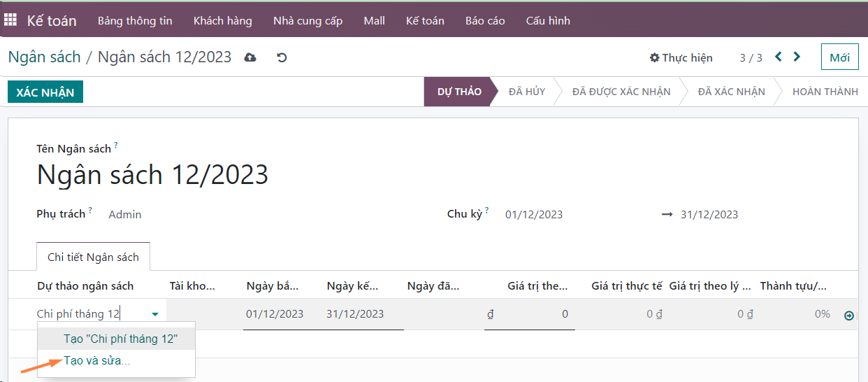Click the discard changes undo icon
This screenshot has height=382, width=868.
282,57
